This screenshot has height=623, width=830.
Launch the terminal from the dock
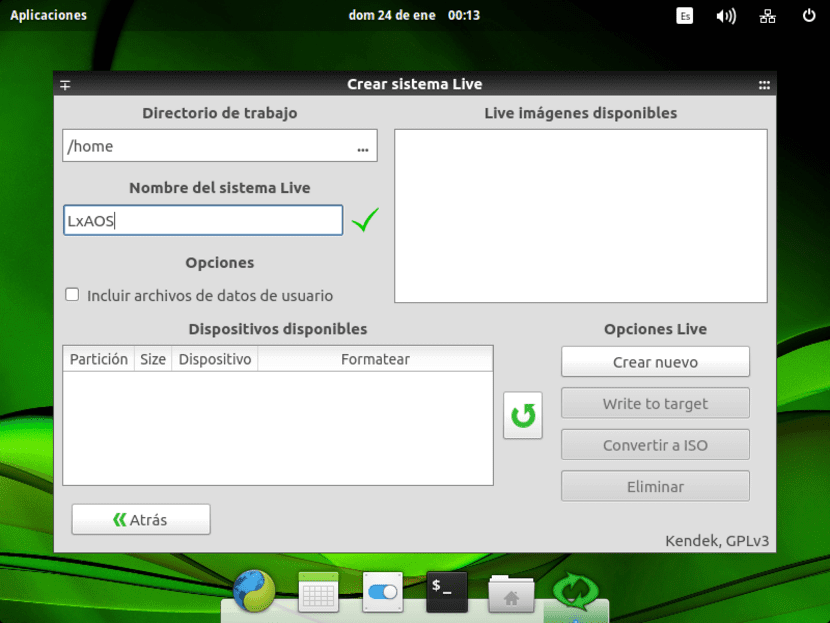click(x=446, y=592)
